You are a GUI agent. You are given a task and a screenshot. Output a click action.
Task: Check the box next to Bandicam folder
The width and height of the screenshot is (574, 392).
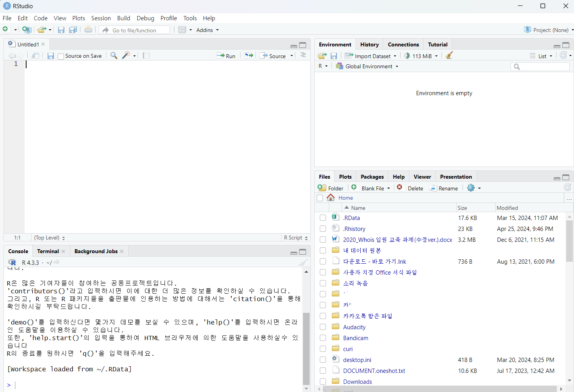click(323, 338)
